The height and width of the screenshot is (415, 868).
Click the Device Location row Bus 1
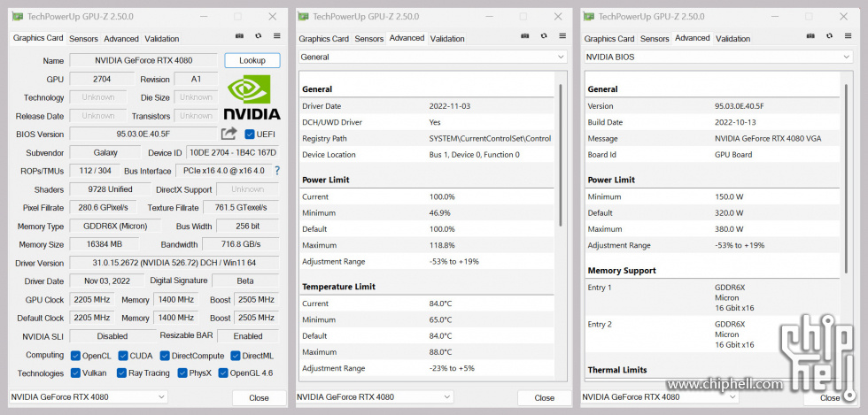click(427, 154)
